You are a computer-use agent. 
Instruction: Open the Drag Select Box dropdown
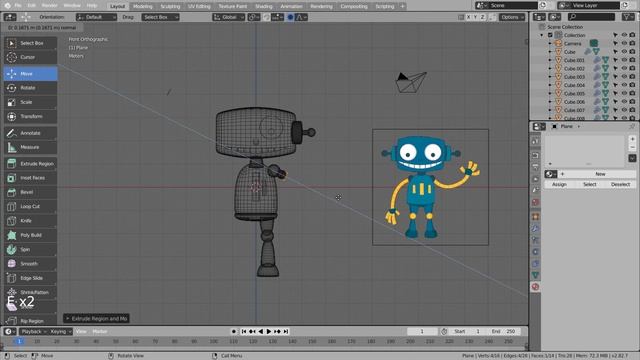160,17
